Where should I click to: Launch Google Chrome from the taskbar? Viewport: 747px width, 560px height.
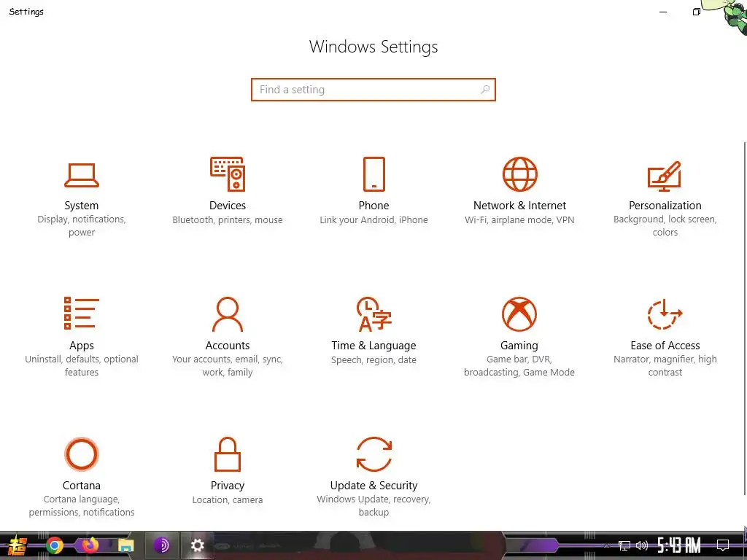pyautogui.click(x=54, y=545)
